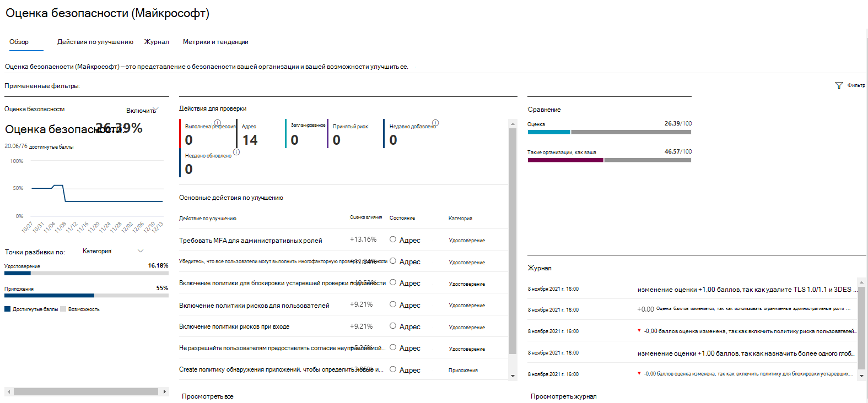Sort by Состояние column header
The image size is (868, 403).
pyautogui.click(x=402, y=218)
